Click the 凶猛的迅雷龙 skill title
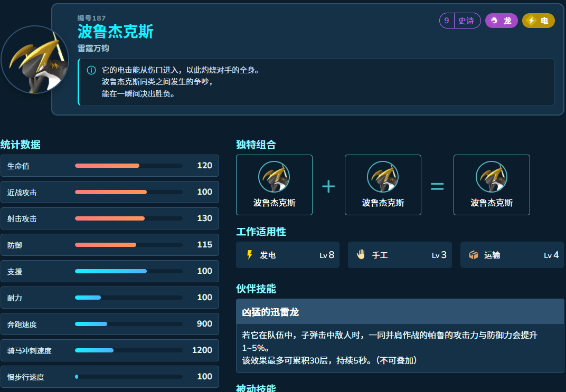This screenshot has width=566, height=392. click(x=270, y=312)
